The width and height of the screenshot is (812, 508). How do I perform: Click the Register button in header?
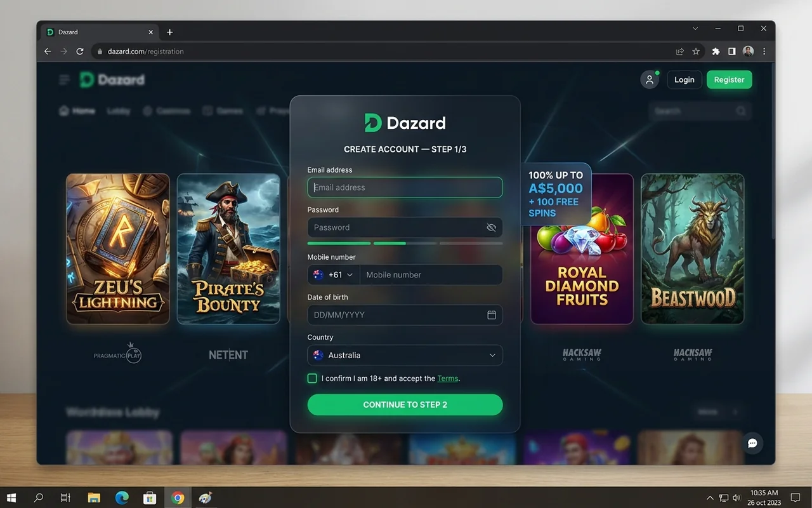pyautogui.click(x=730, y=80)
